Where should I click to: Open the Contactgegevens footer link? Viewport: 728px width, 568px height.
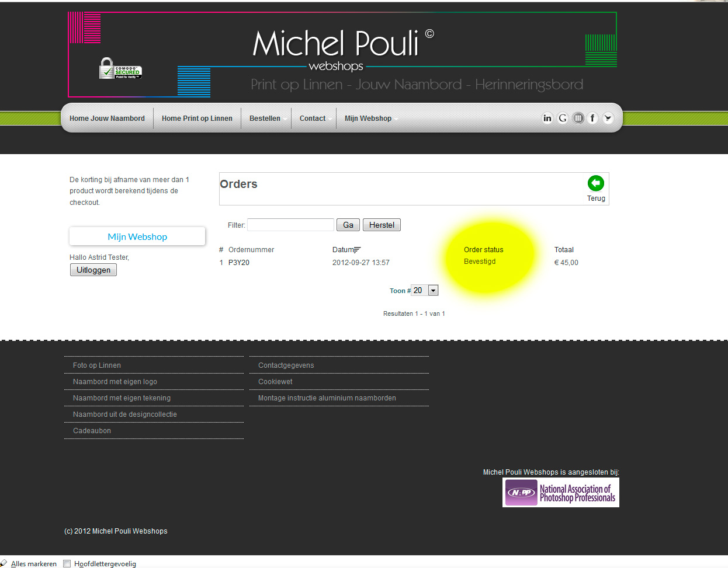click(x=286, y=365)
